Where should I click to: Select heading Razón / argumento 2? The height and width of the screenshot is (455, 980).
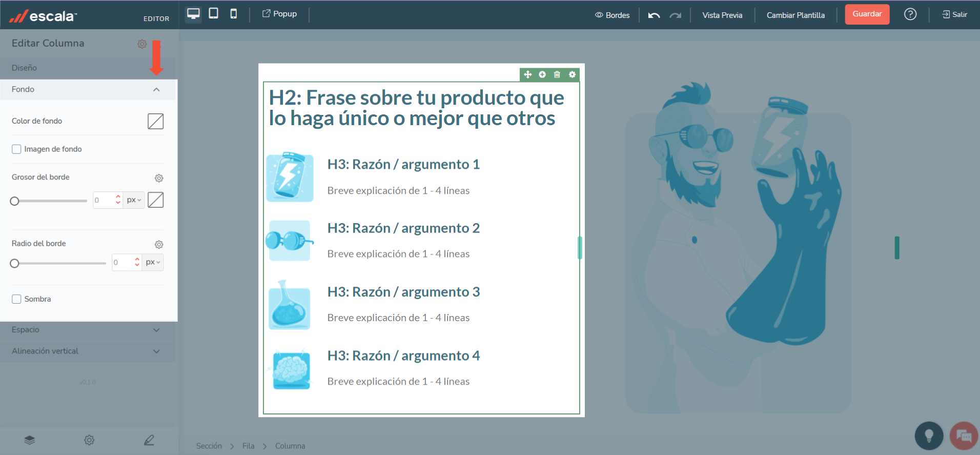coord(403,228)
